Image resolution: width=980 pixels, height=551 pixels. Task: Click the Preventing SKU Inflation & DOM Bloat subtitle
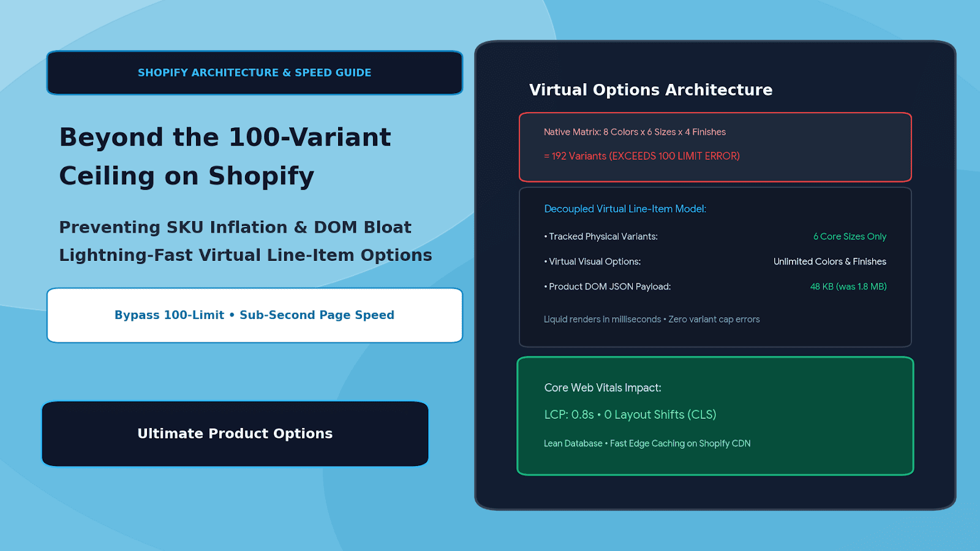click(235, 227)
